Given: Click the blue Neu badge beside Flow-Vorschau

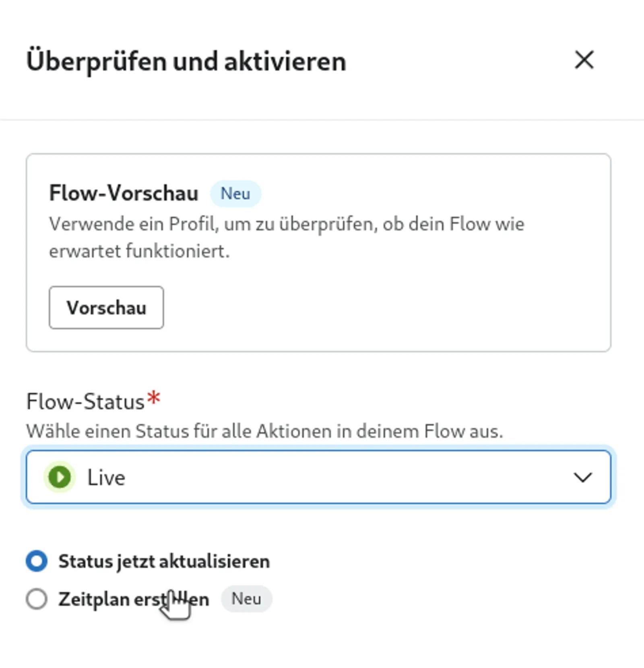Looking at the screenshot, I should 235,194.
